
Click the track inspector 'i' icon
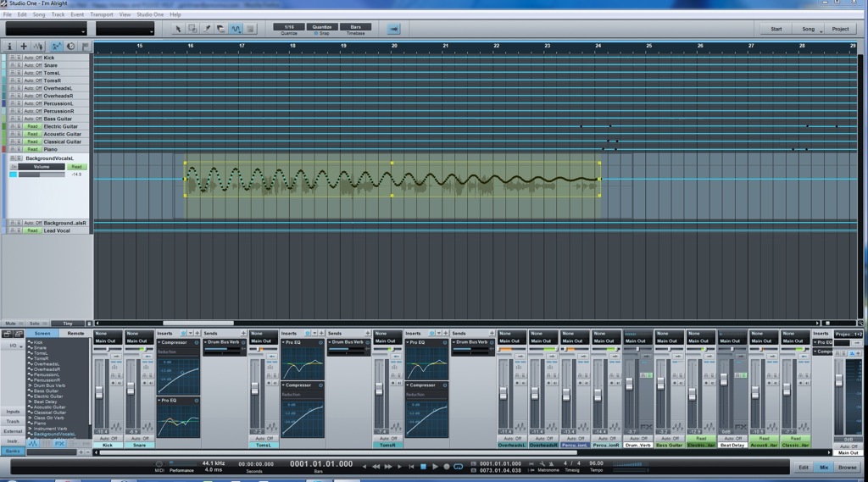pos(10,47)
